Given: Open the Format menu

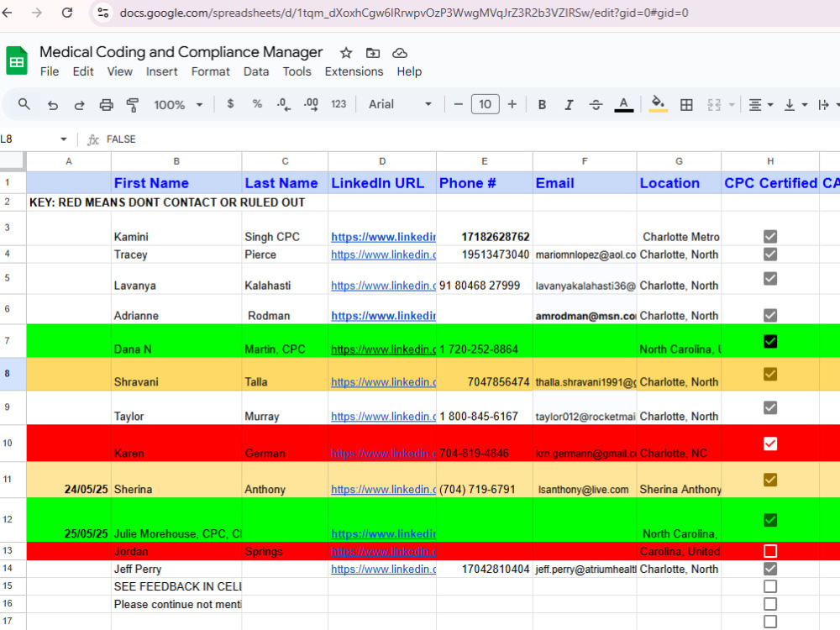Looking at the screenshot, I should pyautogui.click(x=211, y=71).
